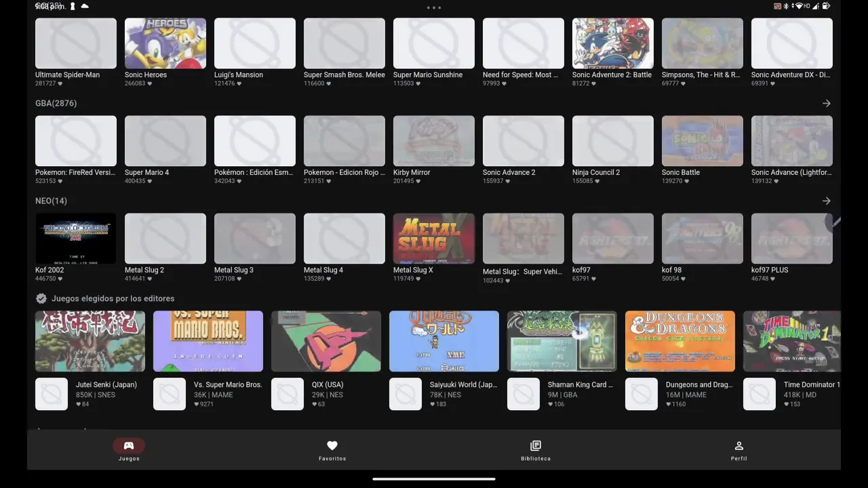
Task: Go to the Perfil tab
Action: 739,449
